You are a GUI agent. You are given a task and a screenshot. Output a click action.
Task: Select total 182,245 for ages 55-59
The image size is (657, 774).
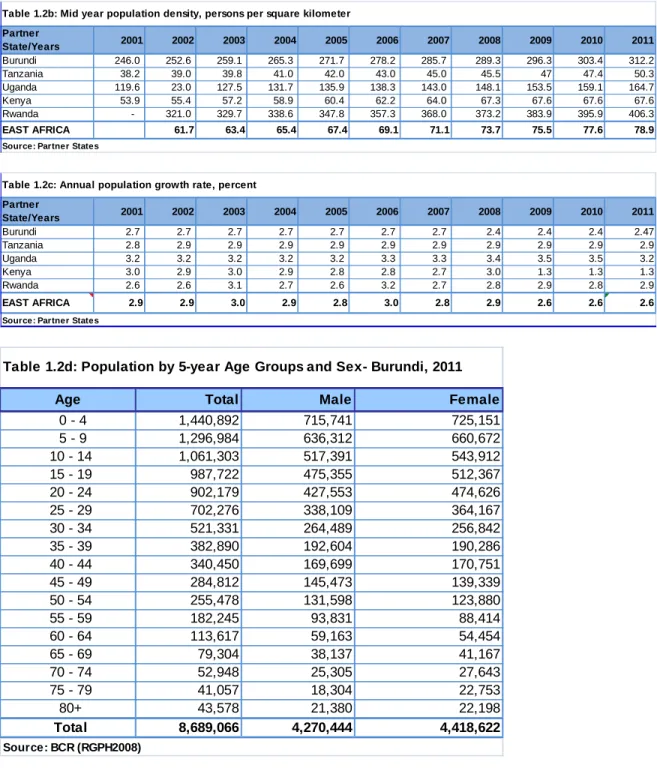click(215, 618)
